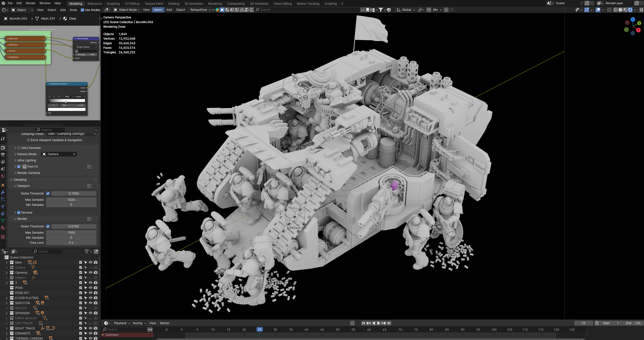Expand the Ultra Lighting panel
Viewport: 644px width, 340px height.
tap(15, 160)
